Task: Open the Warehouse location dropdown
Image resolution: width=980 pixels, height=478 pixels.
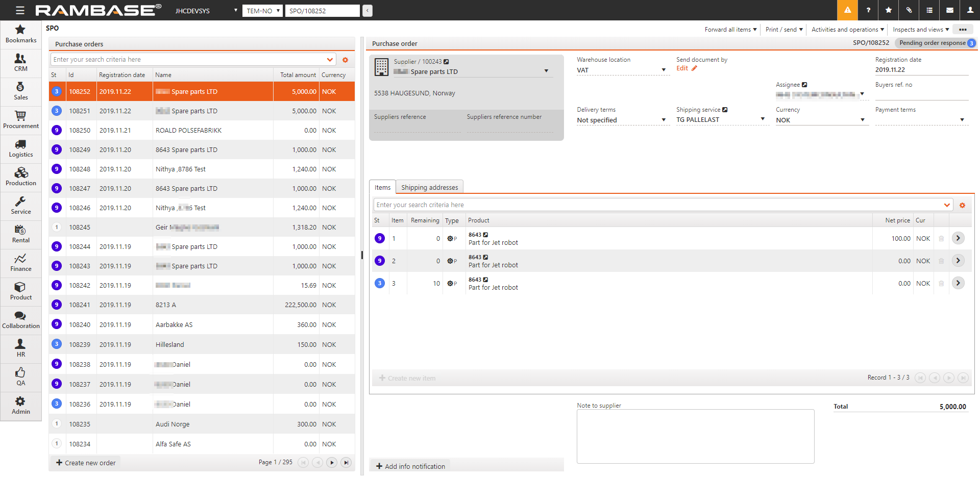Action: tap(663, 70)
